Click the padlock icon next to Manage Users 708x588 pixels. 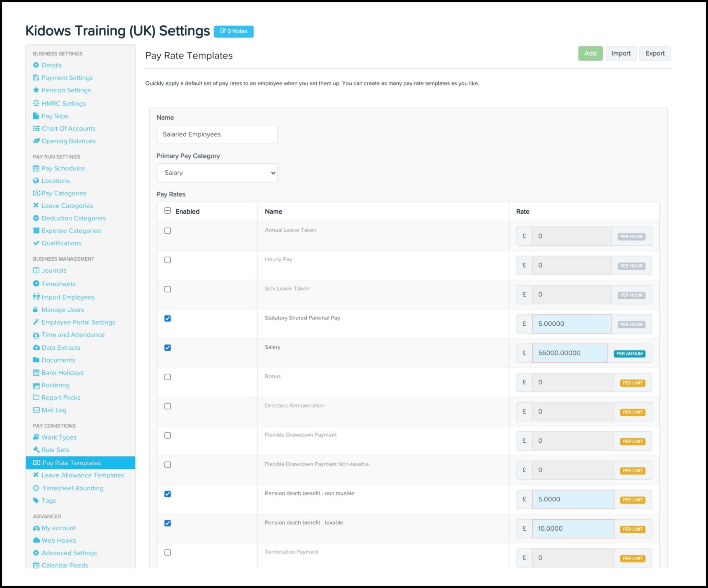pos(35,309)
